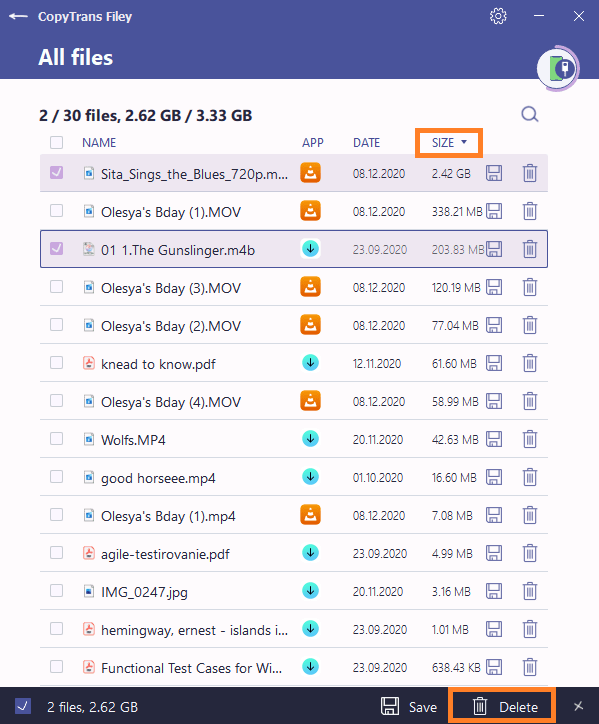Select hemingway, ernest - islands file name

[x=194, y=630]
